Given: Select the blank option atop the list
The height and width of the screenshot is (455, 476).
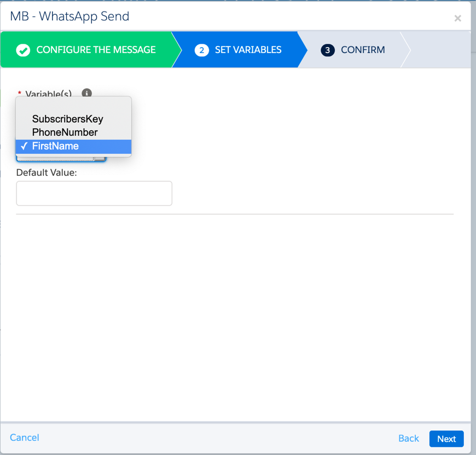Looking at the screenshot, I should (x=73, y=106).
